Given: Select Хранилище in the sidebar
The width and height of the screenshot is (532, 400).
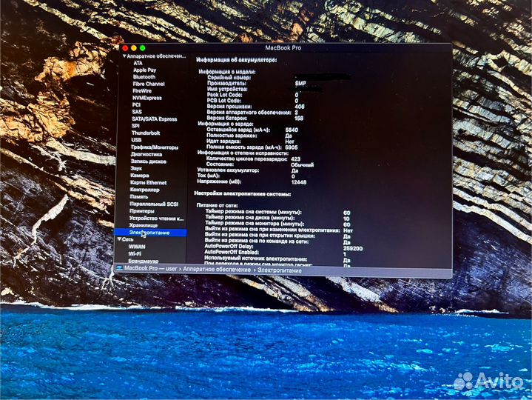Looking at the screenshot, I should point(144,225).
